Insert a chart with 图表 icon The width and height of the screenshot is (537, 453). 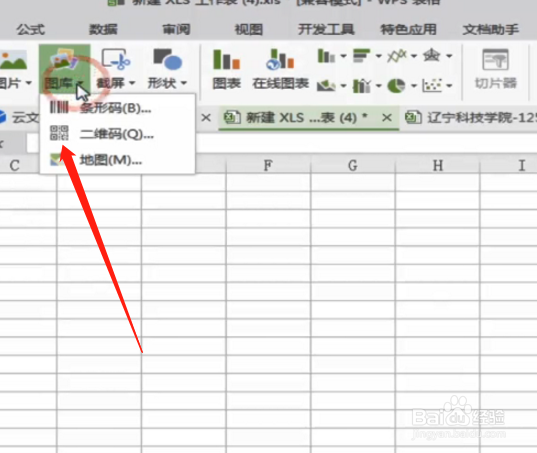226,60
